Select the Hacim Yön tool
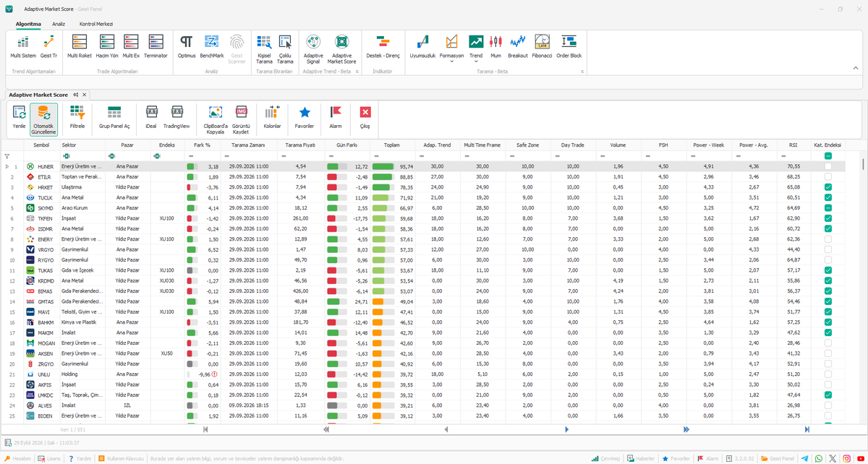The height and width of the screenshot is (464, 868). tap(107, 47)
